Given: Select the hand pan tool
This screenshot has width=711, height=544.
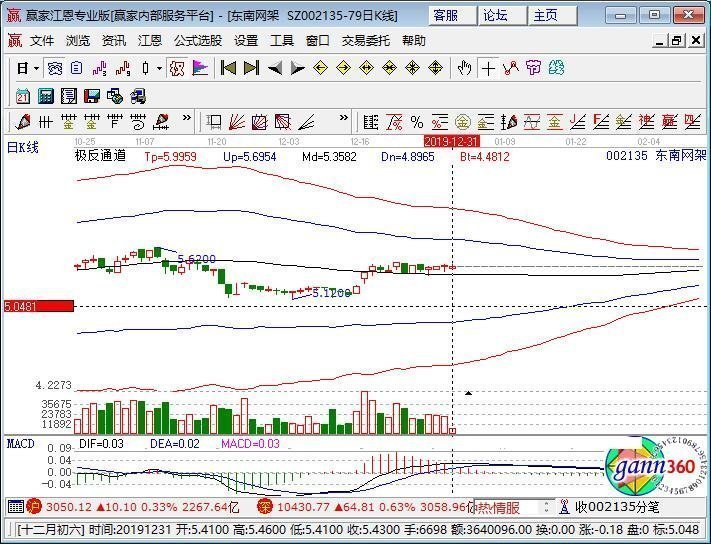Looking at the screenshot, I should click(x=464, y=68).
